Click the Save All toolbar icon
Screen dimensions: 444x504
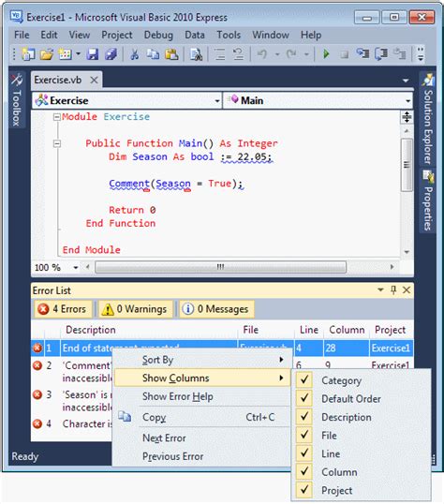pos(111,54)
